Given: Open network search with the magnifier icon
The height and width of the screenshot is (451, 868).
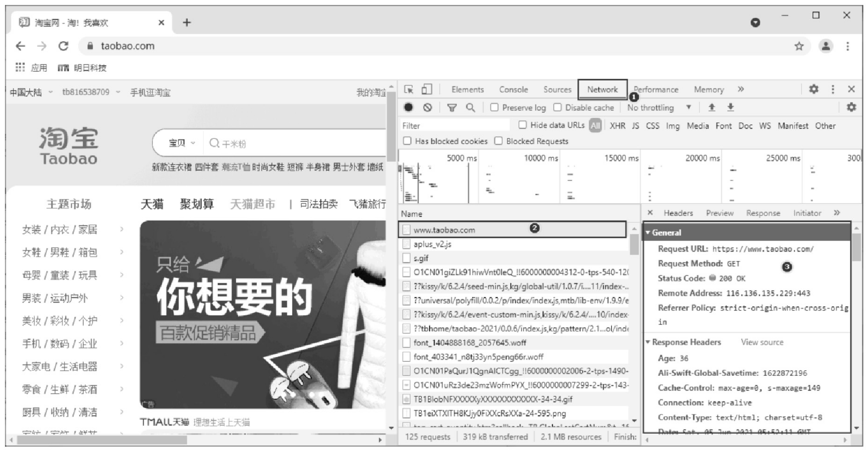Looking at the screenshot, I should (x=470, y=108).
